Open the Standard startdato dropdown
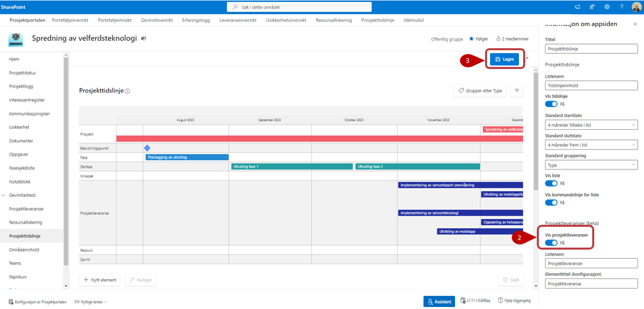 591,125
